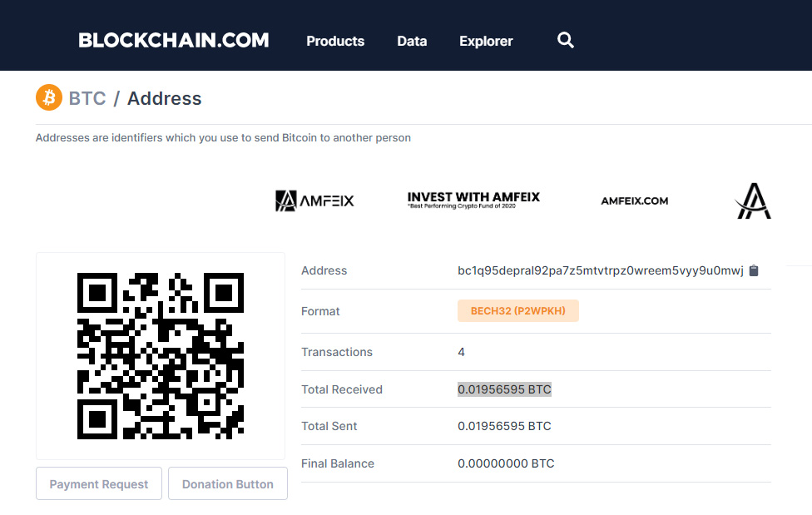This screenshot has width=812, height=515.
Task: Copy address with clipboard icon
Action: [754, 270]
